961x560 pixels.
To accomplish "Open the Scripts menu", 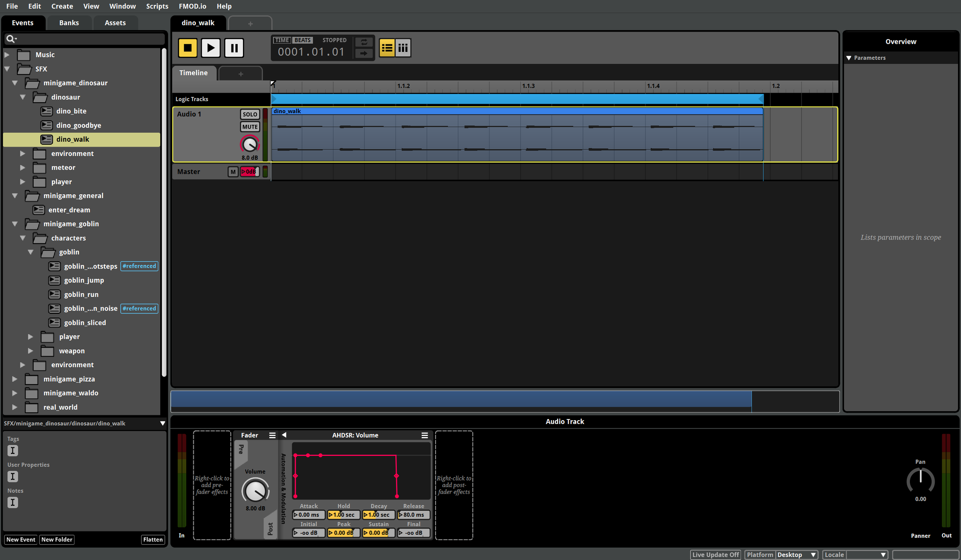I will tap(157, 6).
